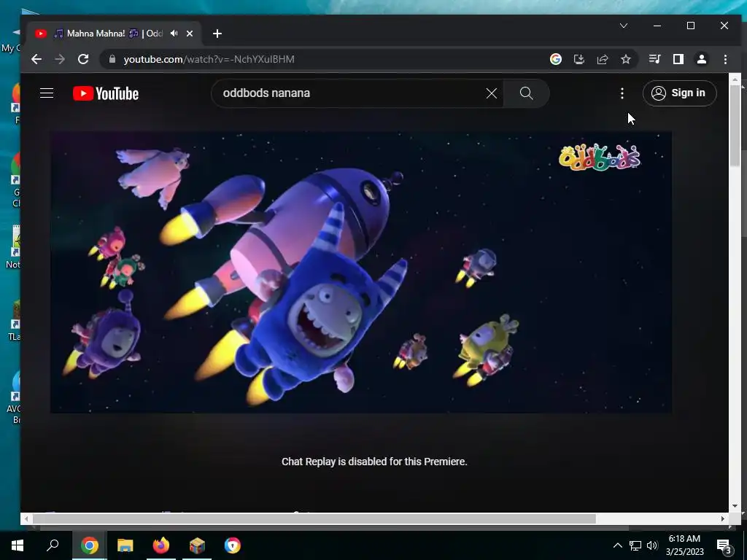Open network status in system tray
Viewport: 747px width, 560px height.
tap(635, 545)
